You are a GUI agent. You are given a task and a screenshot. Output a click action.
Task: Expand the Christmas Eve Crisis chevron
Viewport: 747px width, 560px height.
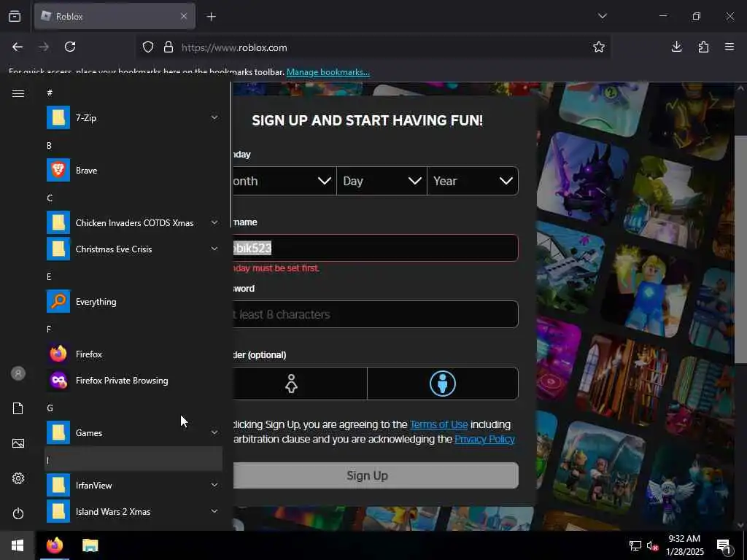point(214,249)
